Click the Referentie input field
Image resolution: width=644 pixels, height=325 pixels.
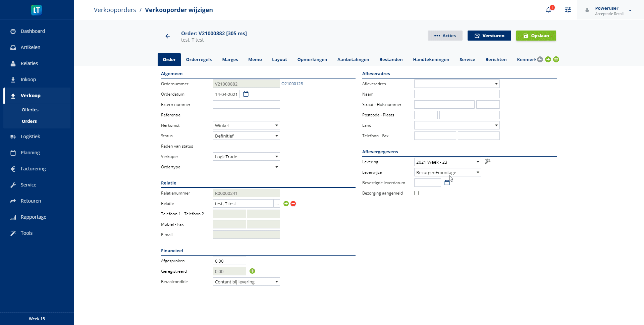click(x=246, y=115)
